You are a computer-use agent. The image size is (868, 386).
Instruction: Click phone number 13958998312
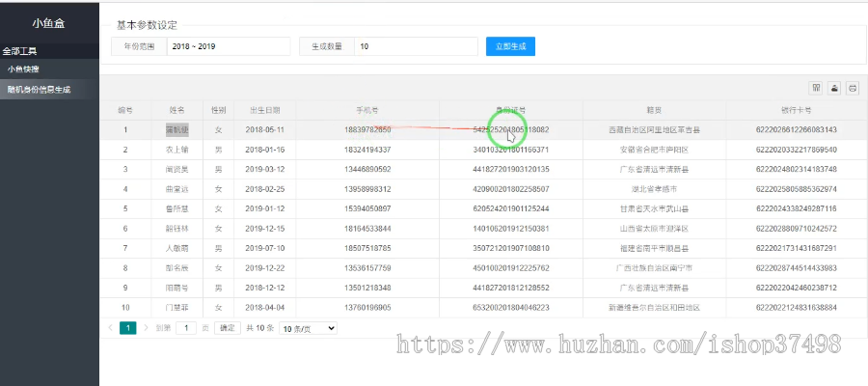(367, 189)
